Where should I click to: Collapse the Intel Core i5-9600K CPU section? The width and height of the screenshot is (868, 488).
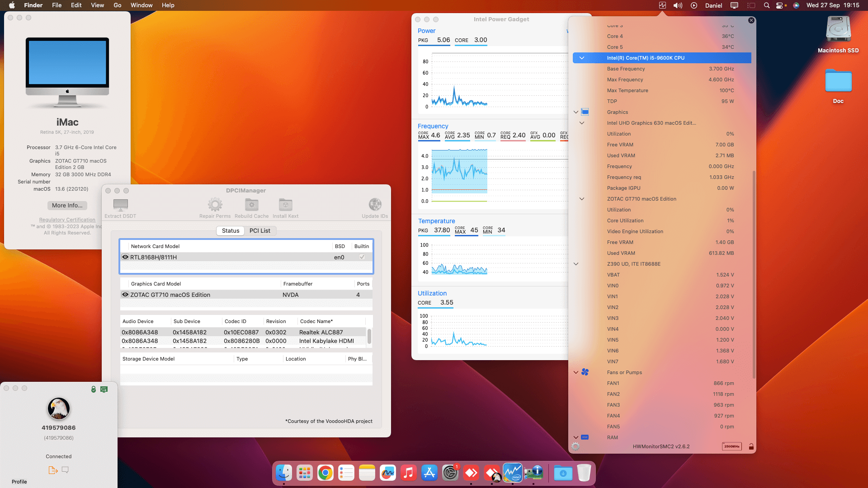click(582, 58)
